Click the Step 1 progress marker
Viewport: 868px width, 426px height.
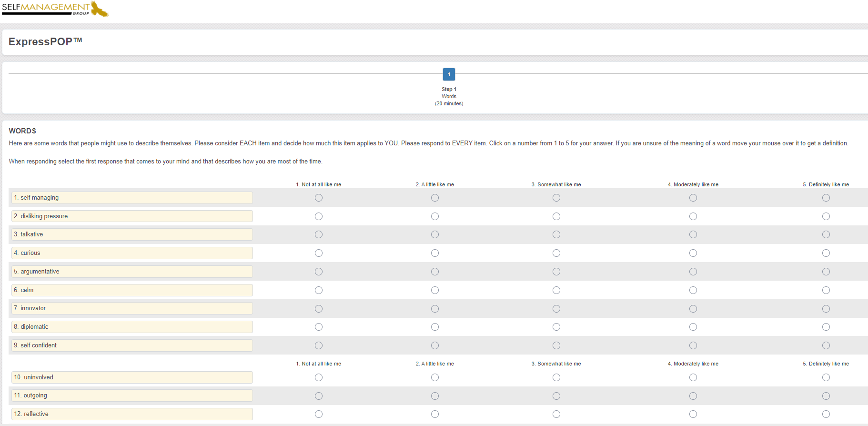pyautogui.click(x=449, y=74)
